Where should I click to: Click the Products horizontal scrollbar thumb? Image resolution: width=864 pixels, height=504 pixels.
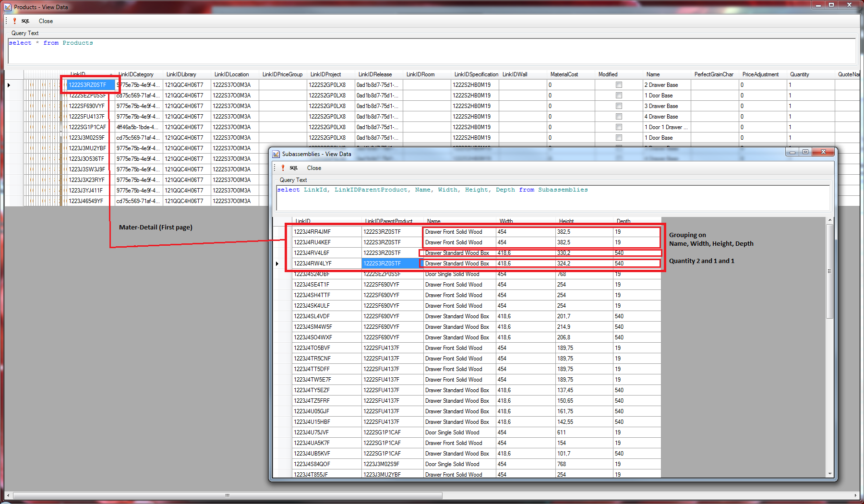227,495
